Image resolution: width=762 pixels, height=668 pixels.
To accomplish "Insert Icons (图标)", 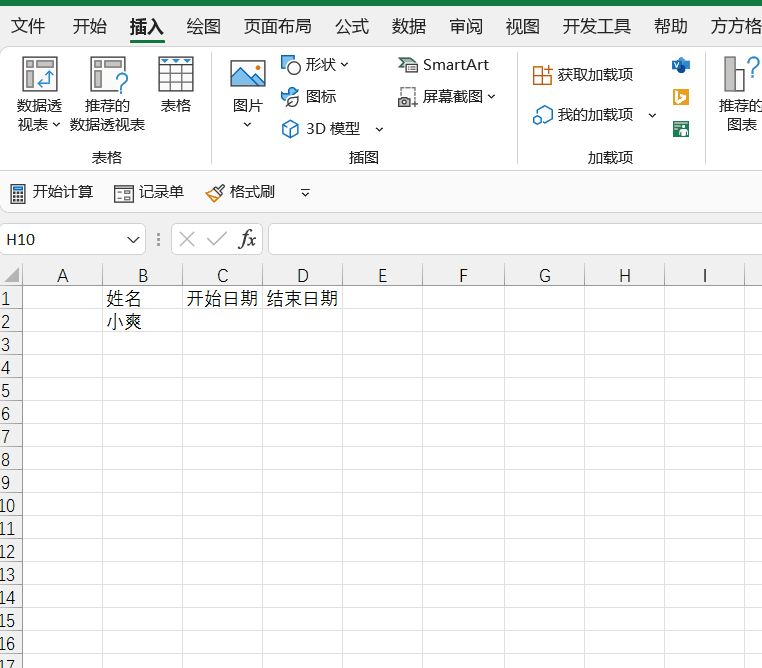I will tap(309, 97).
